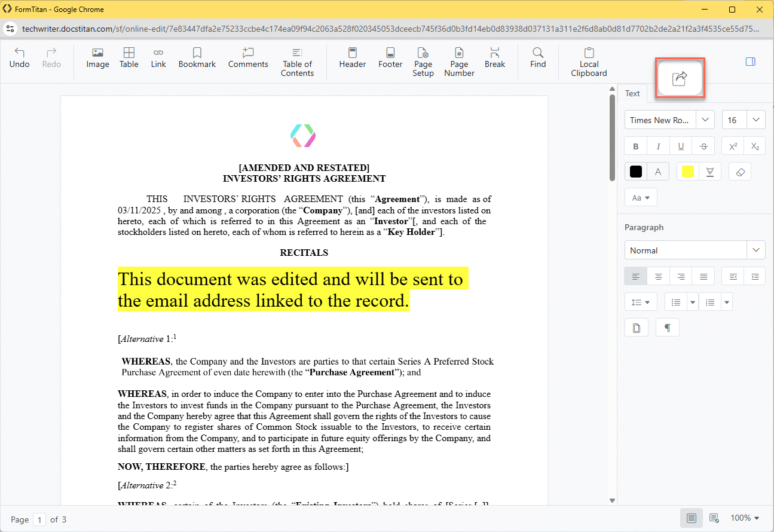Viewport: 774px width, 532px height.
Task: Click the yellow highlight color swatch
Action: (x=688, y=172)
